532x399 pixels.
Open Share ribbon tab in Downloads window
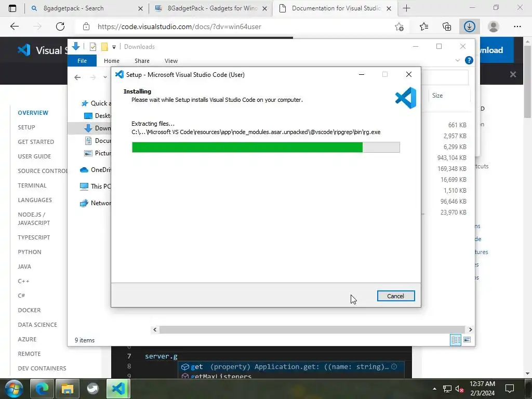tap(142, 61)
